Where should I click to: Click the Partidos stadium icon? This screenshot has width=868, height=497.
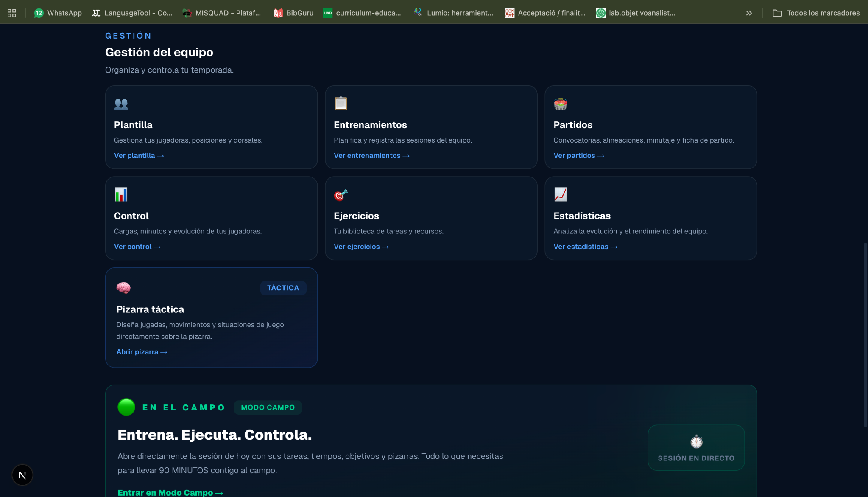click(561, 104)
